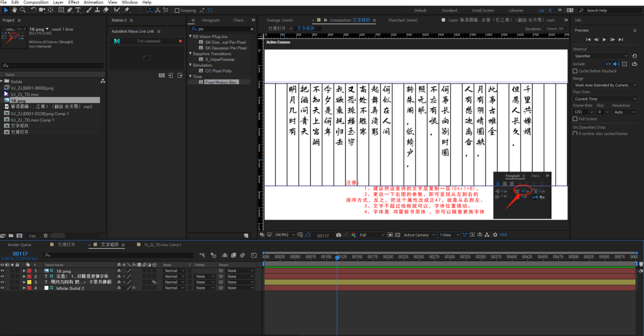The width and height of the screenshot is (644, 336).
Task: Toggle visibility of layer 3 text
Action: coord(3,282)
